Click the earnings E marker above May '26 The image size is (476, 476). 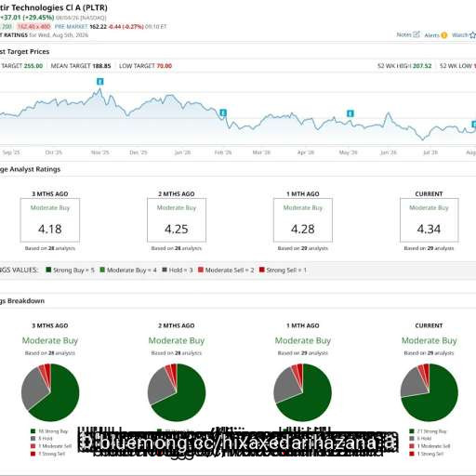point(350,113)
